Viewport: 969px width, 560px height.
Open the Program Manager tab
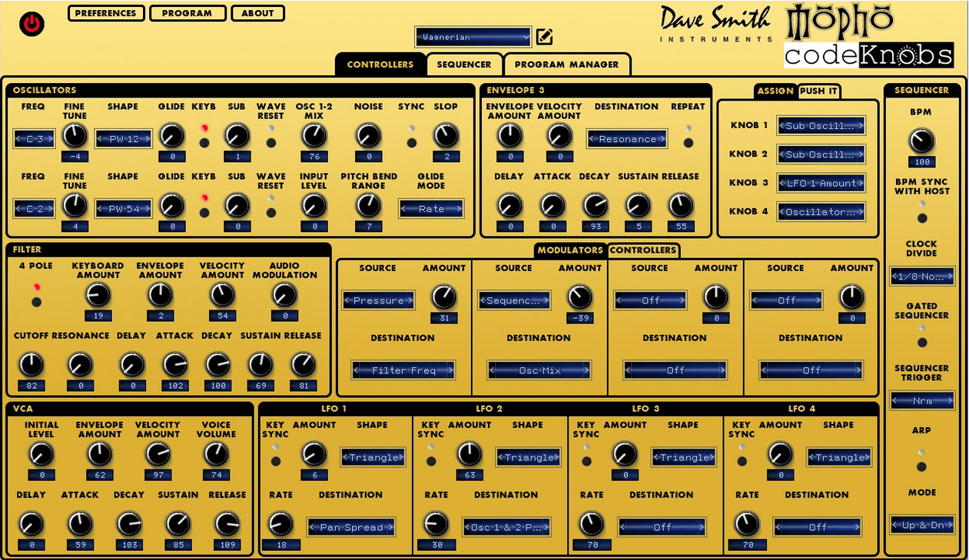[x=566, y=65]
